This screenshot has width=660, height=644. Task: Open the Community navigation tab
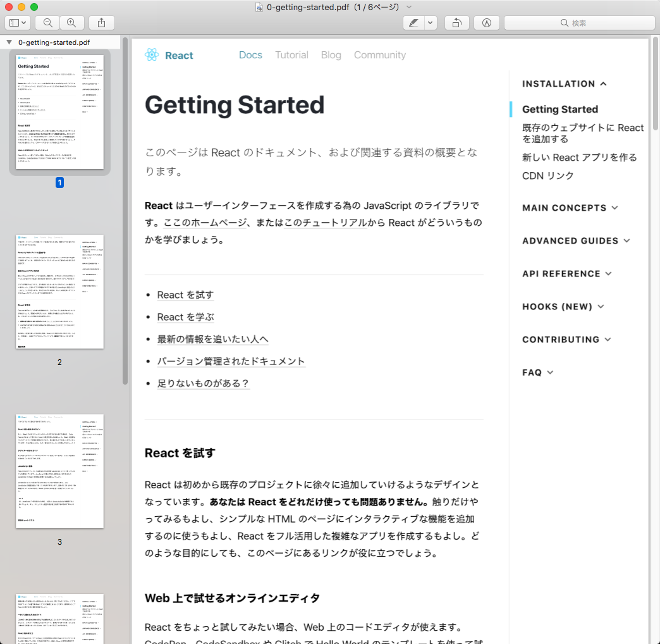point(380,55)
